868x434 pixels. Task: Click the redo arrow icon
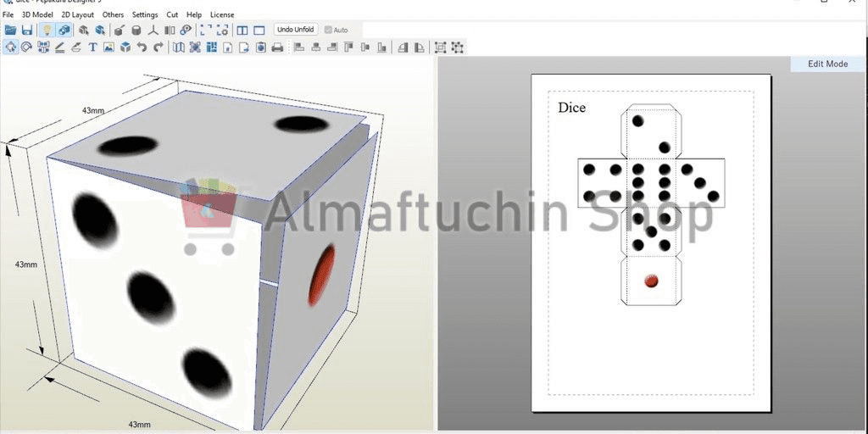(x=158, y=47)
